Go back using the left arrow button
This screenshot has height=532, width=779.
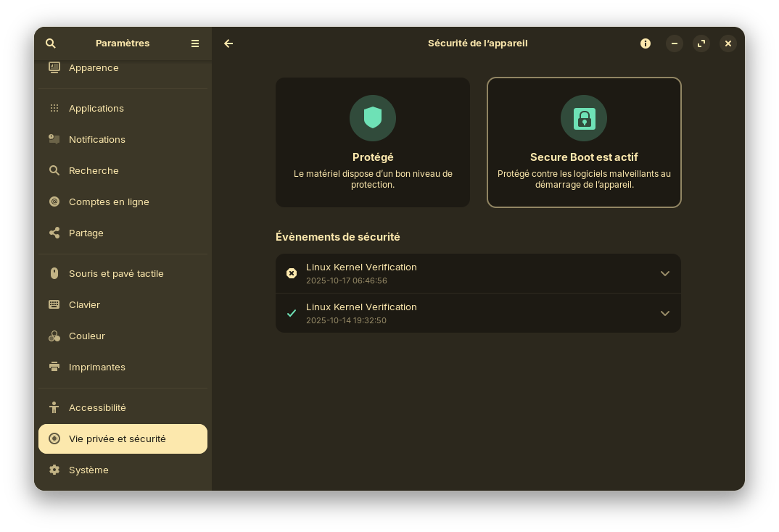tap(228, 43)
